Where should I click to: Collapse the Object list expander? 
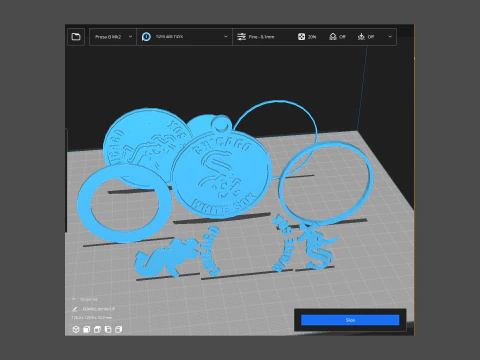[x=74, y=299]
